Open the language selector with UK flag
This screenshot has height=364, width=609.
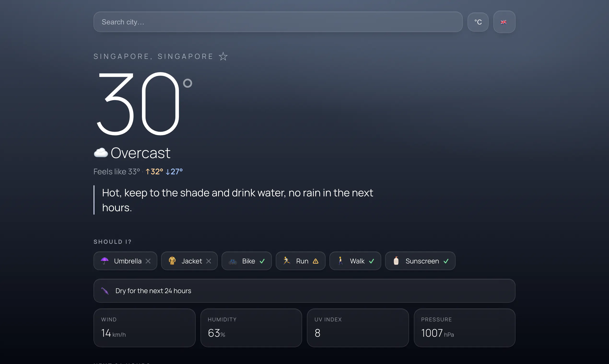pos(504,22)
